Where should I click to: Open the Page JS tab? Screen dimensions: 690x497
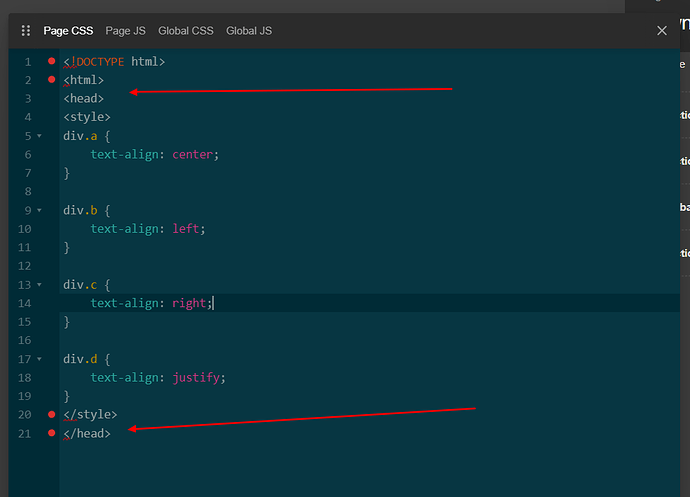[125, 31]
